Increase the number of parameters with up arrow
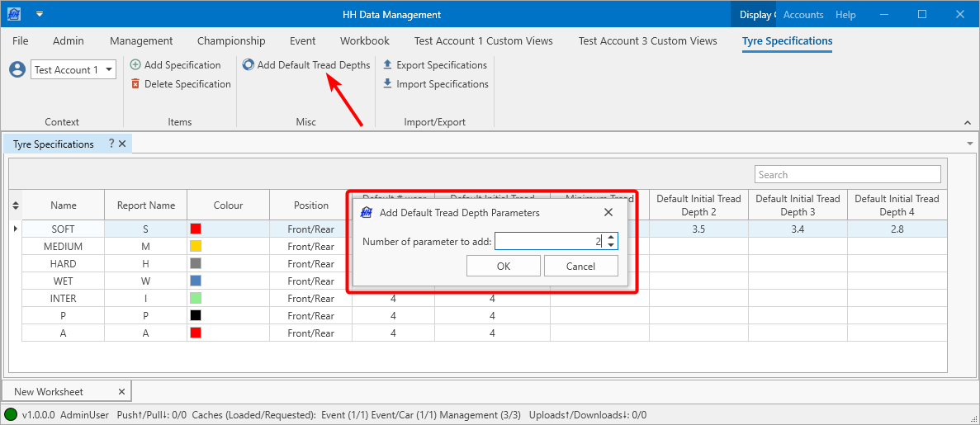 pos(610,237)
